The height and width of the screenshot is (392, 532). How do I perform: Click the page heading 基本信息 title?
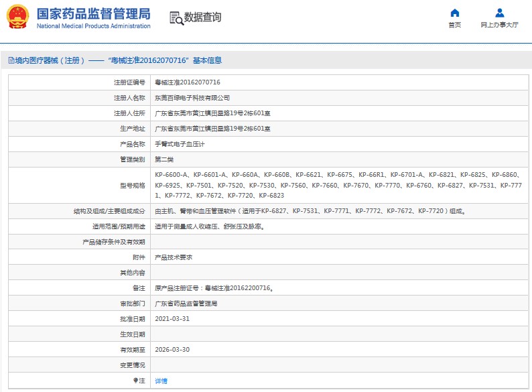[x=207, y=60]
